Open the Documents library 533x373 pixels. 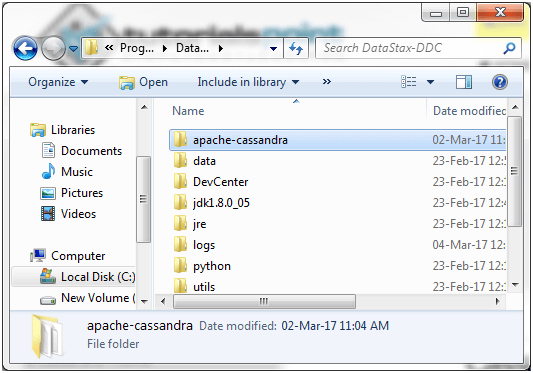tap(91, 151)
